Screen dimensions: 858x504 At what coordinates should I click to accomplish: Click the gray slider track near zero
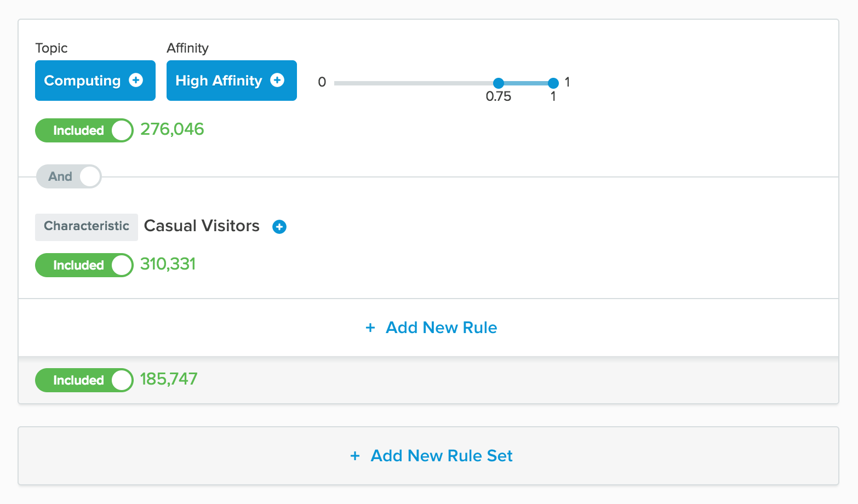coord(351,83)
